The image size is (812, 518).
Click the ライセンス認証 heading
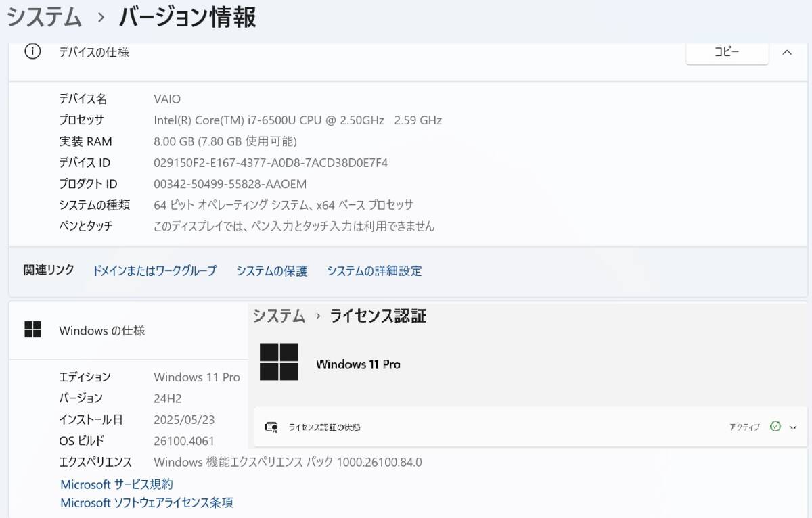click(378, 316)
